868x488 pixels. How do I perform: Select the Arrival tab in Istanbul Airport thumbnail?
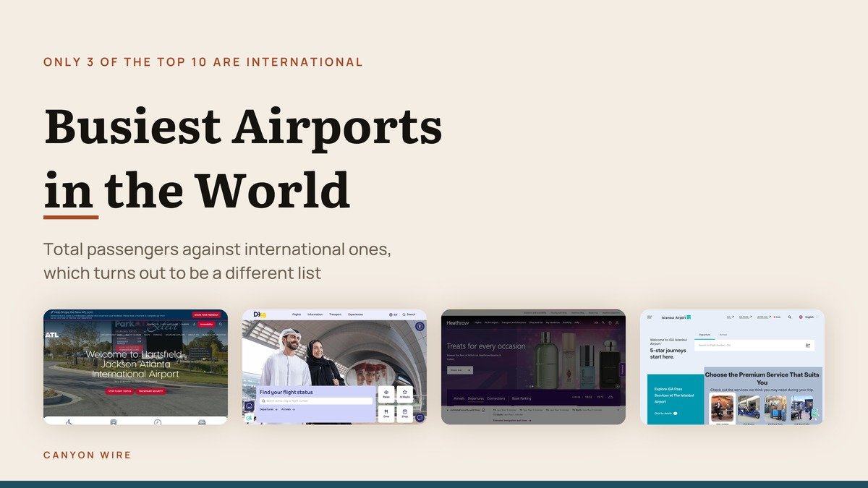(723, 335)
